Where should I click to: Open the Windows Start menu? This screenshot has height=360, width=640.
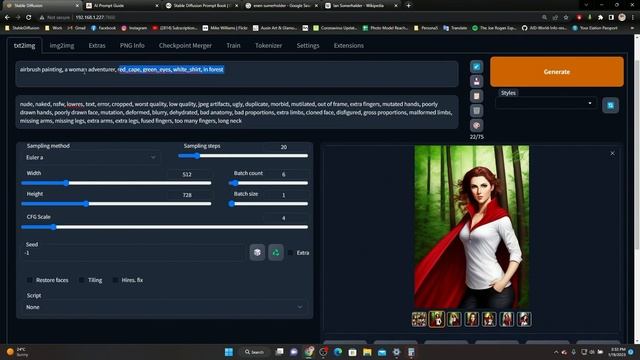pyautogui.click(x=229, y=352)
